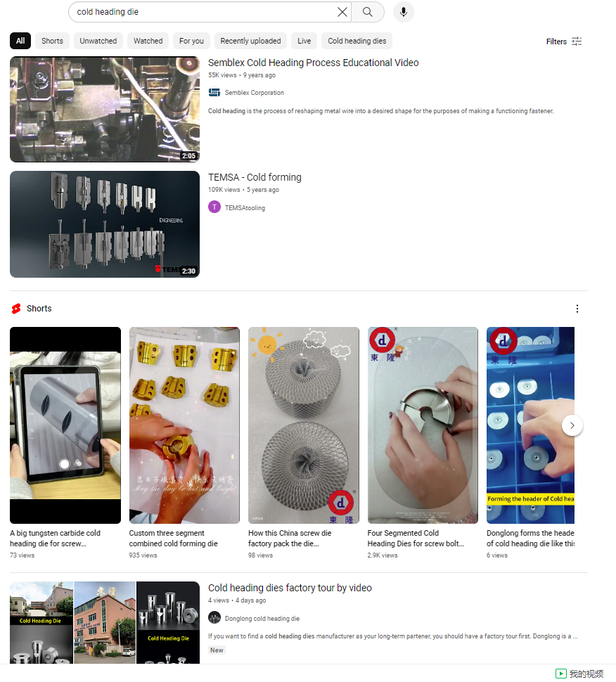This screenshot has height=682, width=616.
Task: Select the Cold heading dies chip
Action: click(357, 41)
